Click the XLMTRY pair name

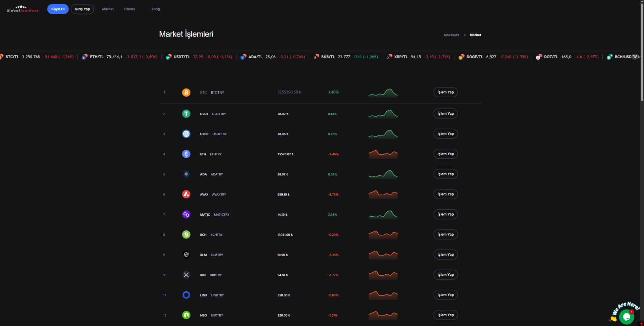click(217, 255)
